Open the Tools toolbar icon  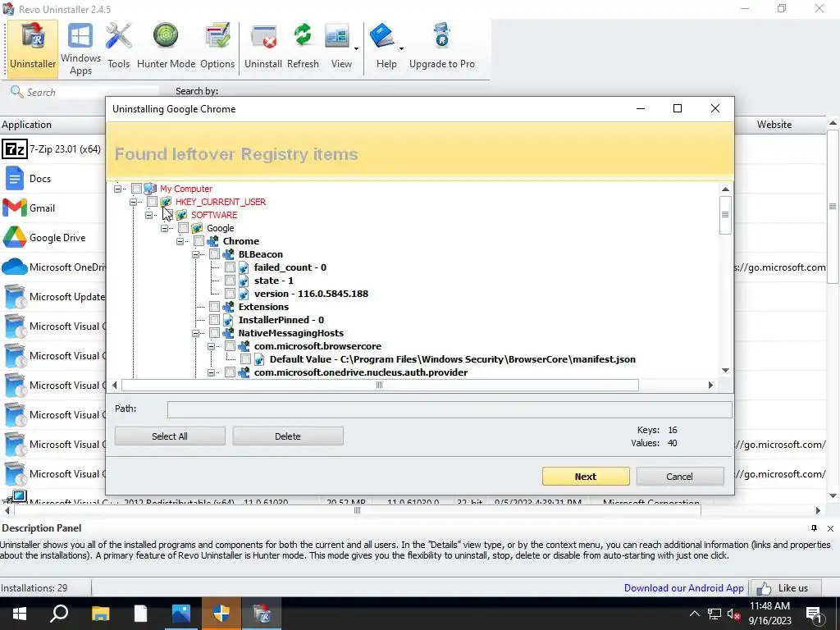[x=118, y=47]
